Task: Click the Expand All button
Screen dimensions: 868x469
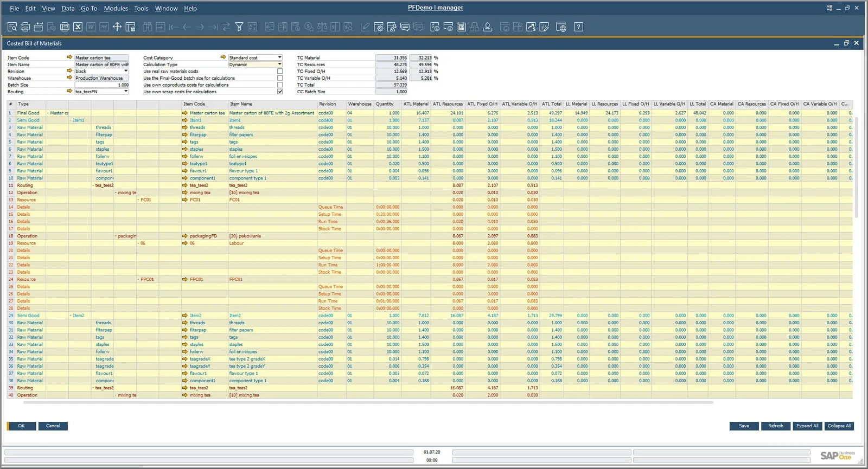Action: [x=807, y=426]
